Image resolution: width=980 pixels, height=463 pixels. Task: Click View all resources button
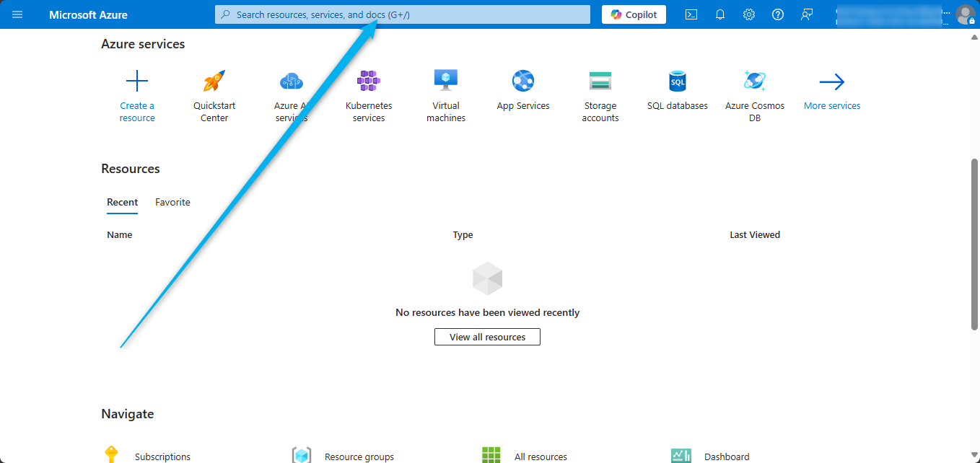click(x=487, y=337)
